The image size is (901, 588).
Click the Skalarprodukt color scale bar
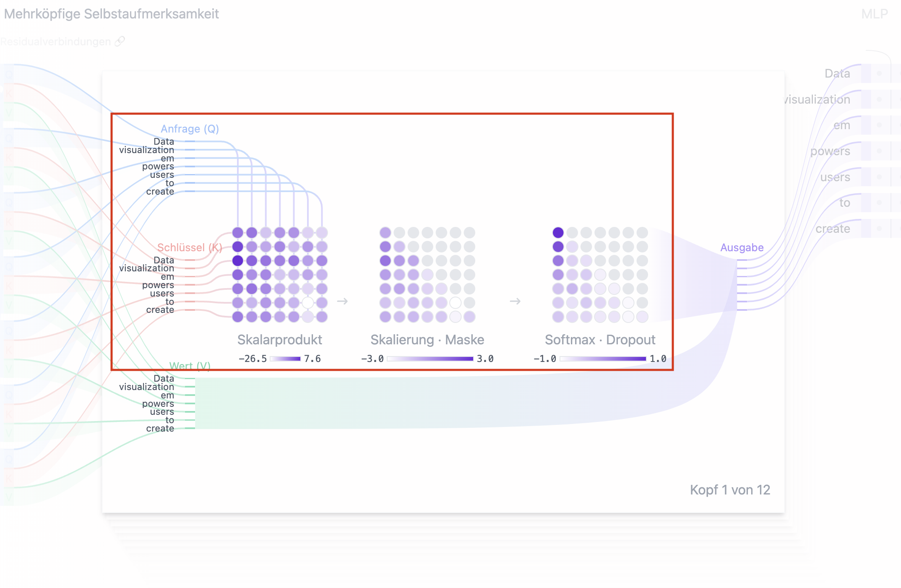click(x=285, y=359)
